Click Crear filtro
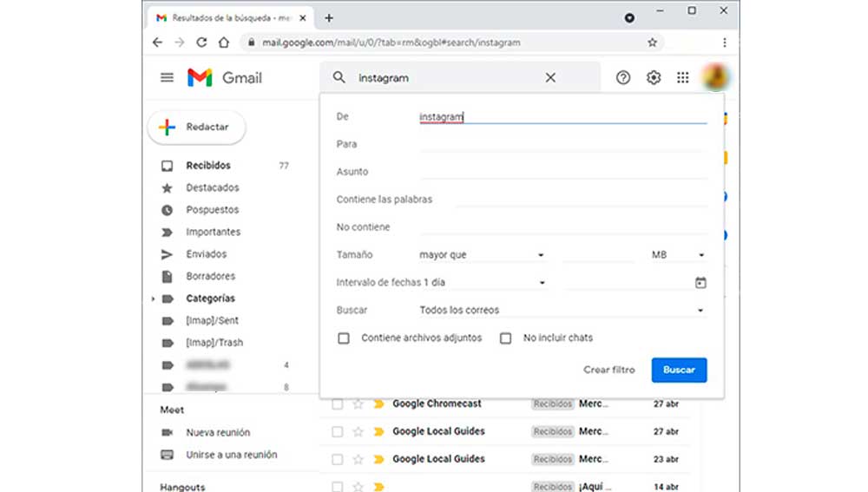 [x=609, y=370]
